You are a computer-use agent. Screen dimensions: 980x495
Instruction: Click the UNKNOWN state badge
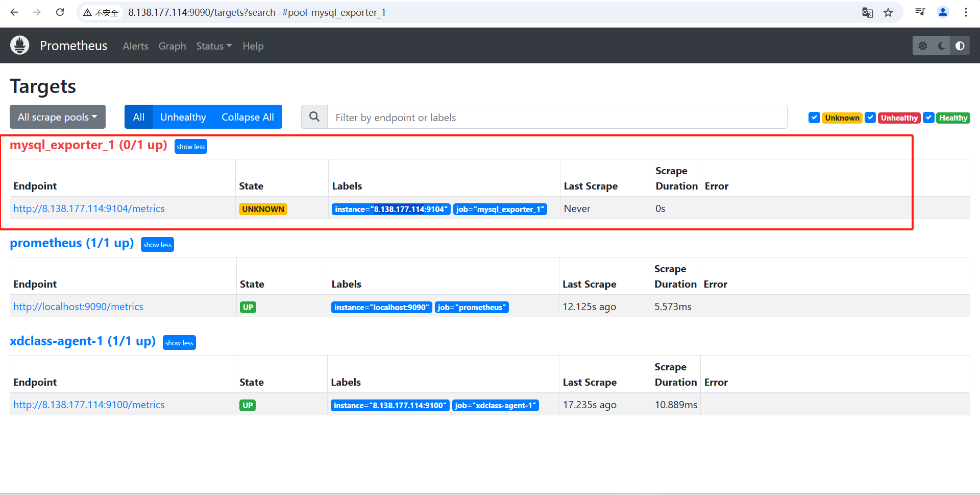(x=263, y=209)
